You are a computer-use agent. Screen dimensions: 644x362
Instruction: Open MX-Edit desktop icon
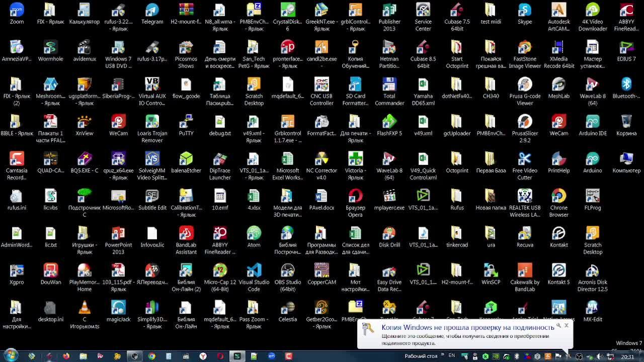tap(593, 311)
